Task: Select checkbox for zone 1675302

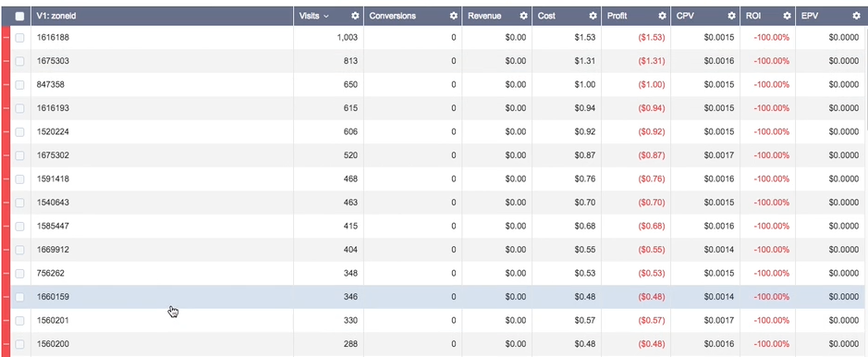Action: tap(20, 155)
